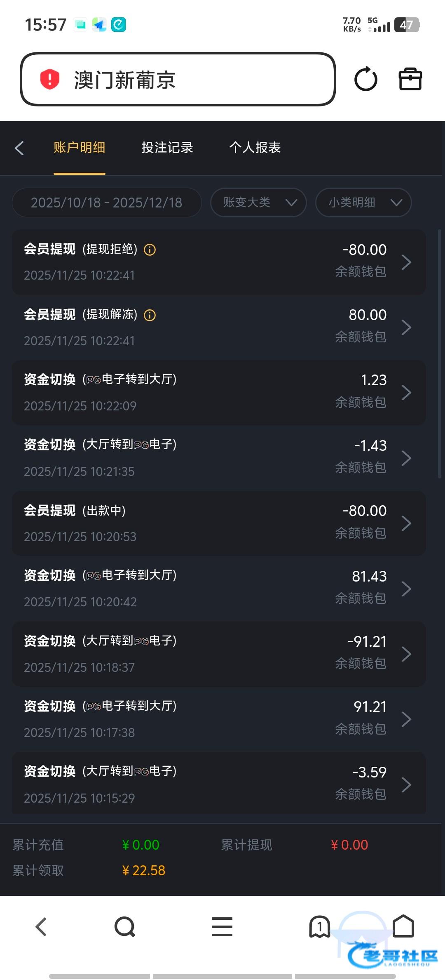
Task: Open the browser tabs counter icon
Action: (x=319, y=927)
